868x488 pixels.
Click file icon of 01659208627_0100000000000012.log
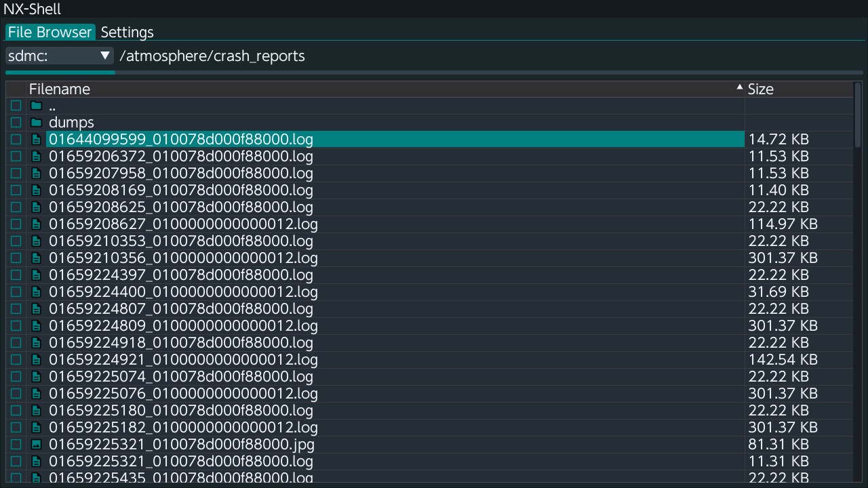pos(37,224)
